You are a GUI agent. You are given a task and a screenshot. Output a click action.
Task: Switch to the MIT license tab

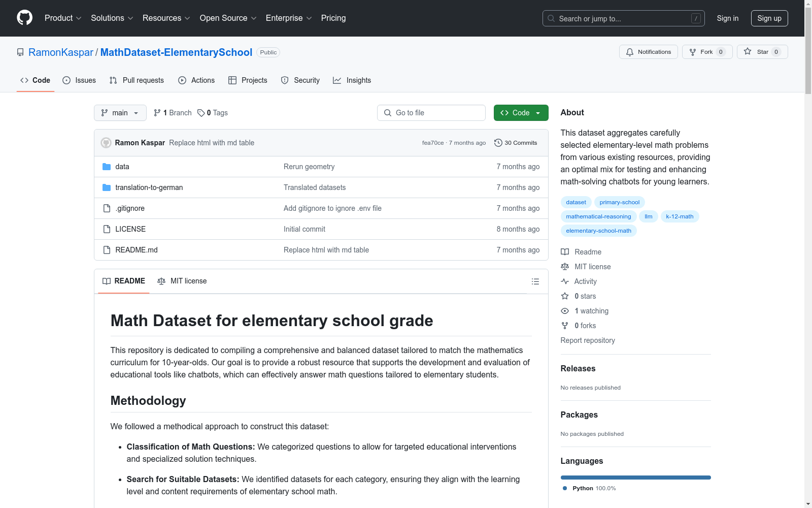click(182, 281)
